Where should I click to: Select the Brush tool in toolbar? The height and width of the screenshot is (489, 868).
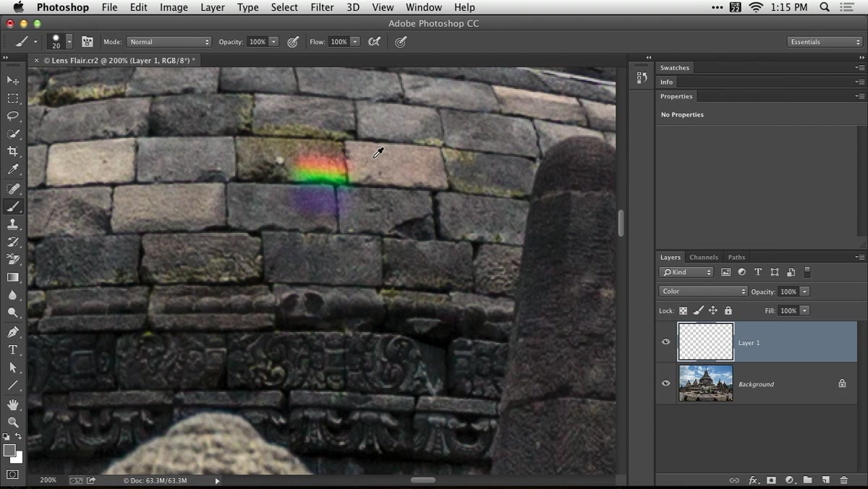point(13,206)
